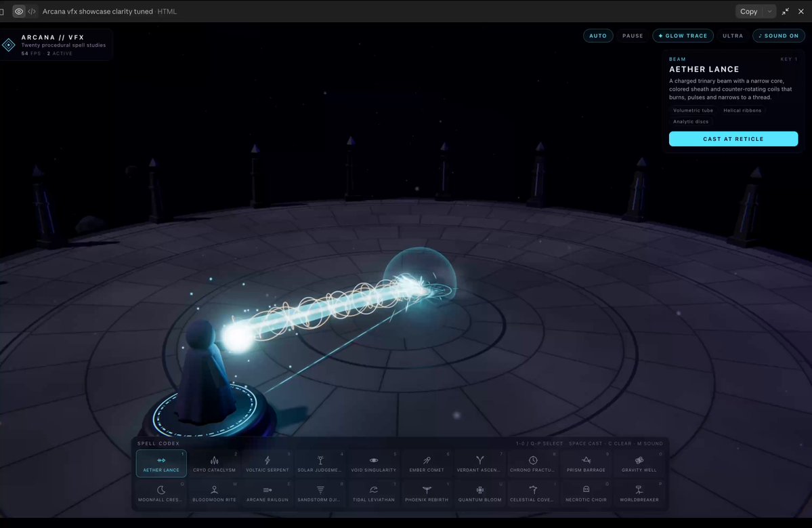Screen dimensions: 812x528
Task: Choose the Sandstorm Djinn spell
Action: 320,493
